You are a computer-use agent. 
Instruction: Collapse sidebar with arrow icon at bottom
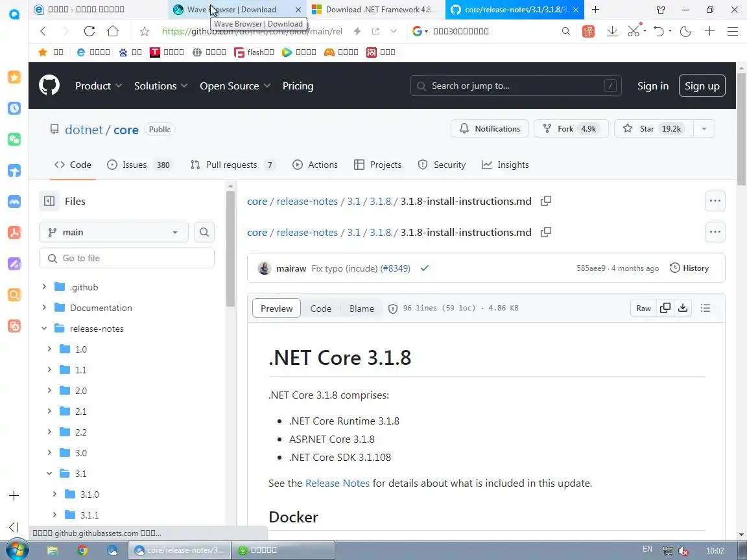point(14,527)
